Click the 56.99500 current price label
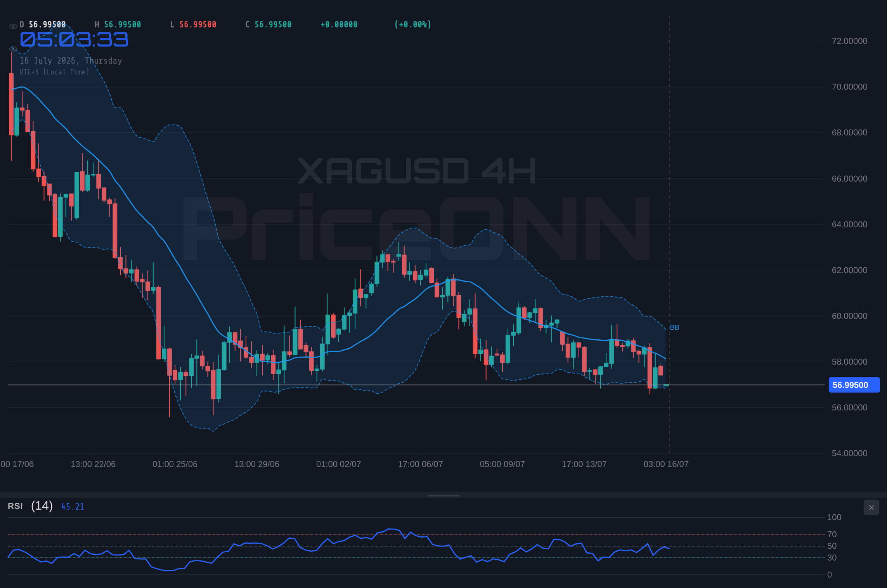The width and height of the screenshot is (887, 588). tap(854, 385)
